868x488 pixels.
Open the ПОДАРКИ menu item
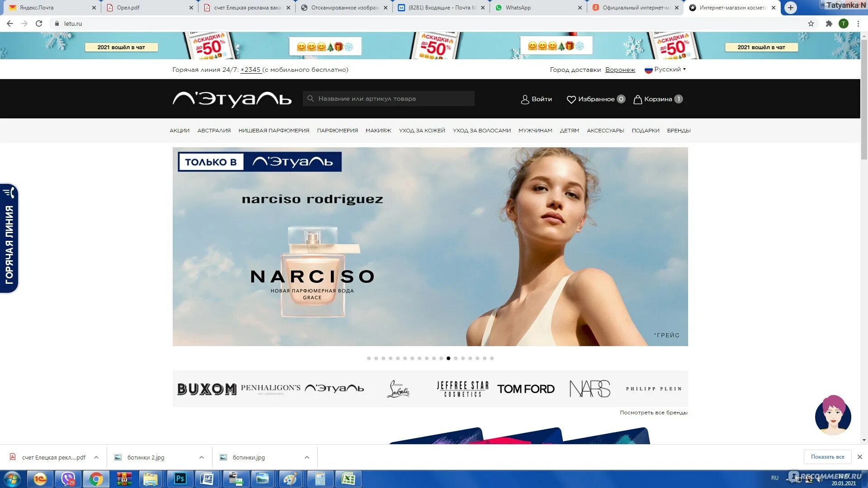(645, 131)
